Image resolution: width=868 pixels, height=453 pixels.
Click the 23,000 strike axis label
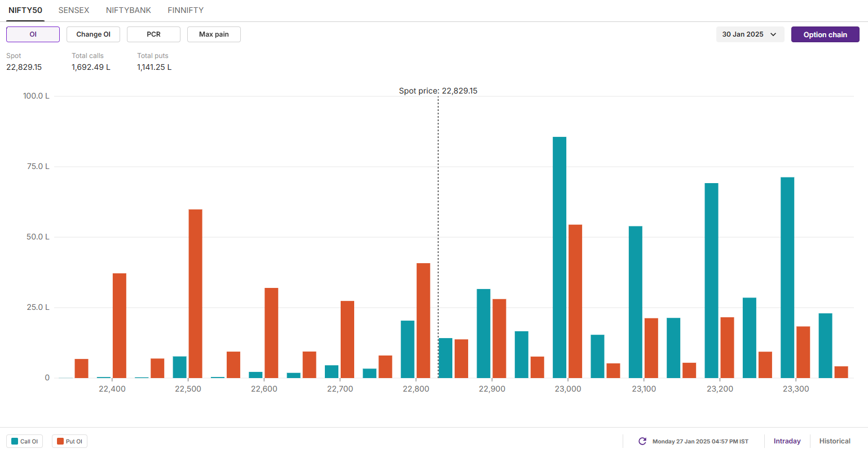[x=568, y=389]
